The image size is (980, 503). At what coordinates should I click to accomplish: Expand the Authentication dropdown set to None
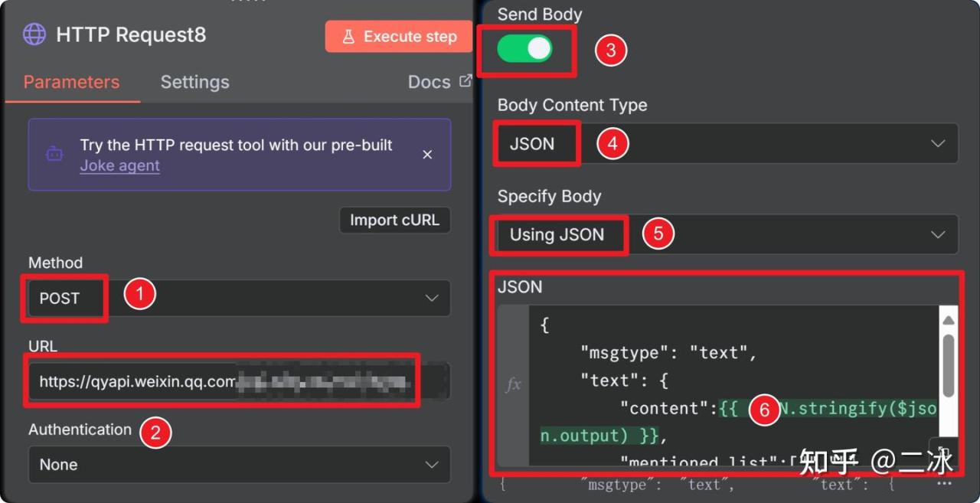(x=239, y=465)
